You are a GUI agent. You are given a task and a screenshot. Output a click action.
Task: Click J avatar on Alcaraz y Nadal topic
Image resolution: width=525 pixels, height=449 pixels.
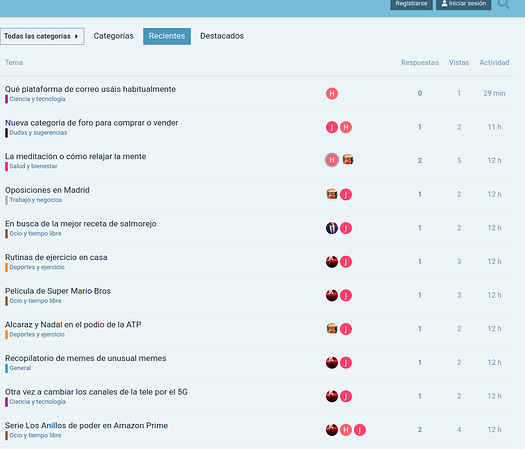pyautogui.click(x=346, y=329)
